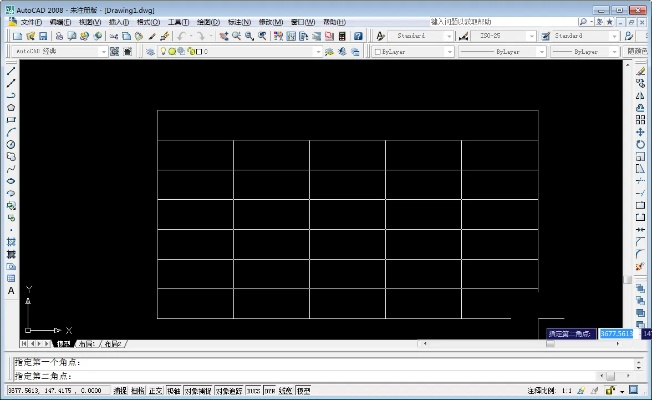Open the Help question mark icon
The image size is (652, 400).
pyautogui.click(x=358, y=36)
